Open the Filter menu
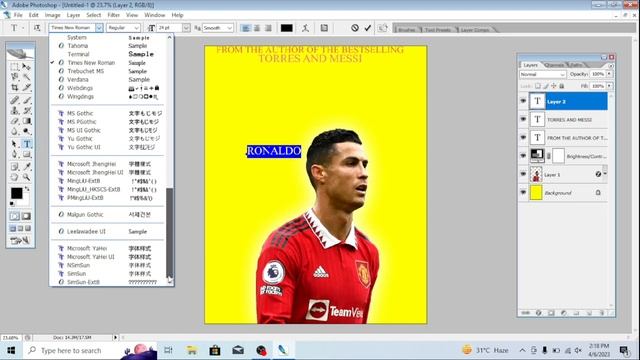The image size is (640, 360). coord(113,15)
